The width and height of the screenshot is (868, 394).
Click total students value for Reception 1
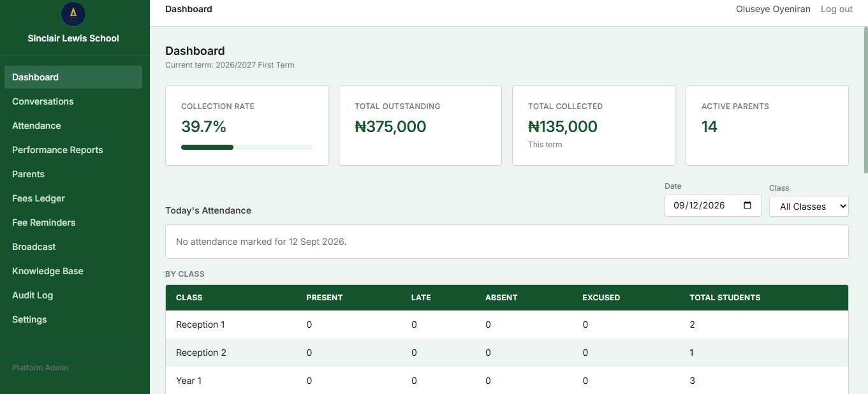(x=693, y=325)
